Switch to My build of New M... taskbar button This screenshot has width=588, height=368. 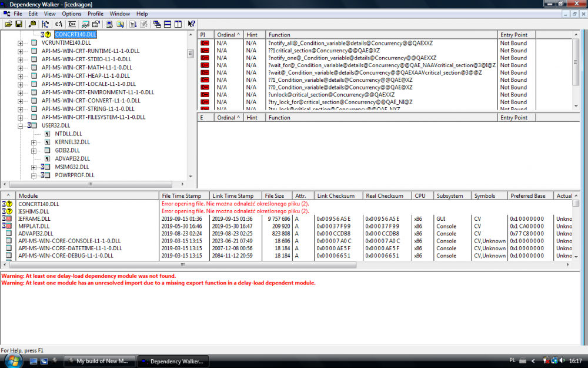pyautogui.click(x=99, y=361)
